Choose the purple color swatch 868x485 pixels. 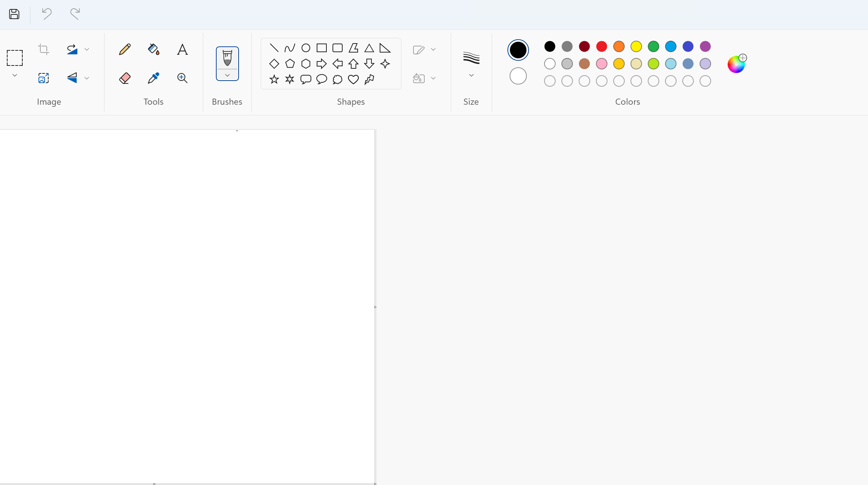click(705, 46)
